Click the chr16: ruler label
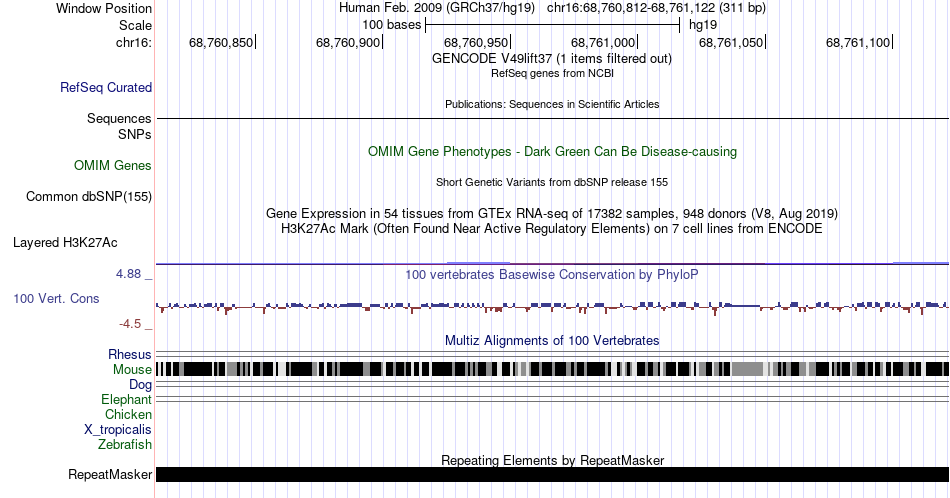Screen dimensions: 950x498 click(x=134, y=42)
